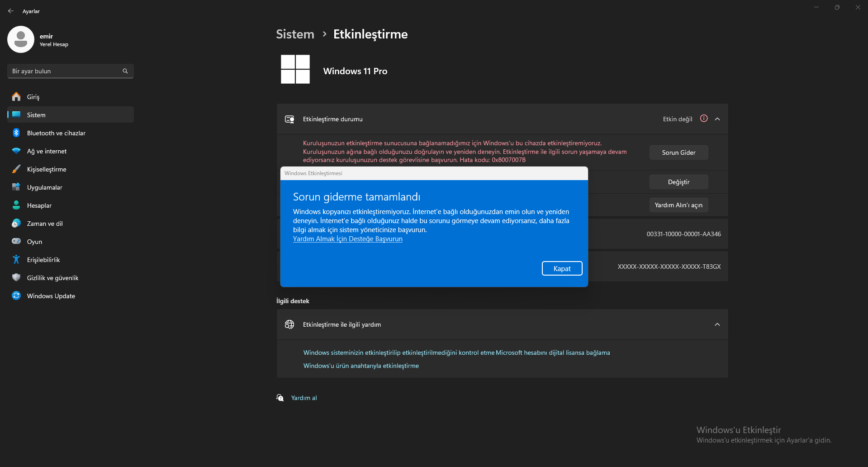
Task: Click the search magnifier icon
Action: [125, 71]
